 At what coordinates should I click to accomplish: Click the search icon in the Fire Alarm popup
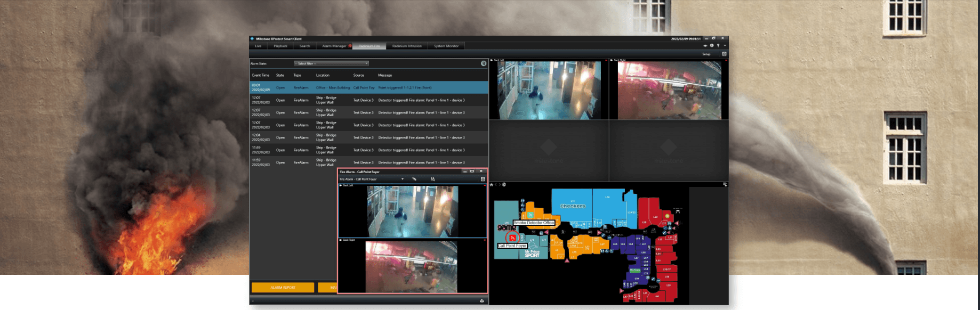(432, 179)
